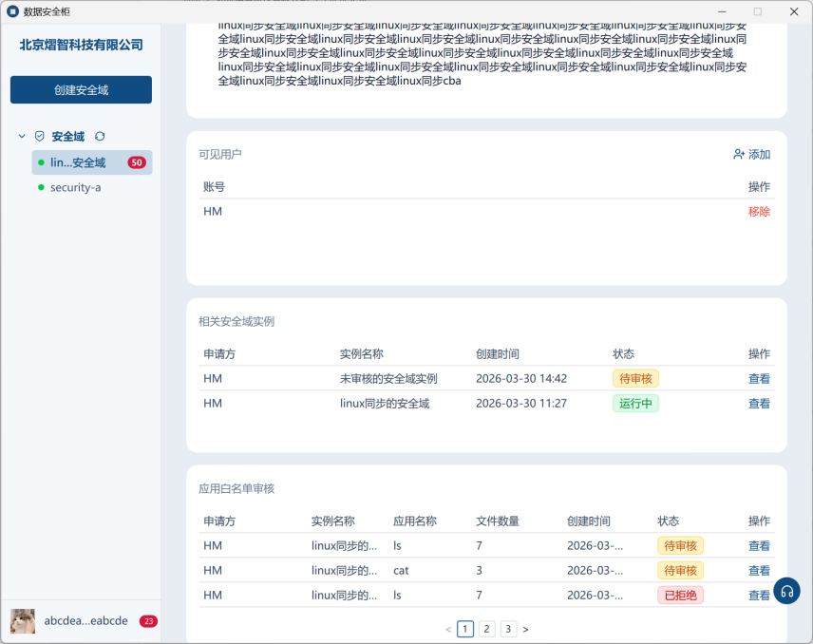This screenshot has height=644, width=813.
Task: View the linux同步的安全域 instance row
Action: [759, 404]
